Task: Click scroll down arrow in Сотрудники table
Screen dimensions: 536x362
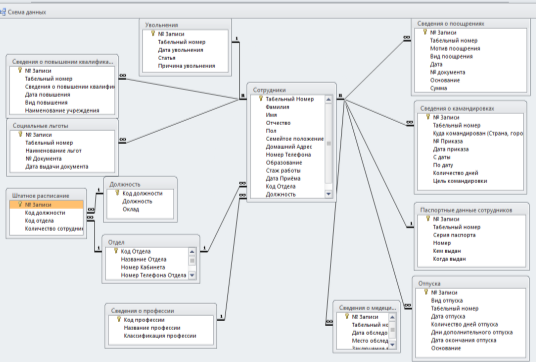Action: [329, 194]
